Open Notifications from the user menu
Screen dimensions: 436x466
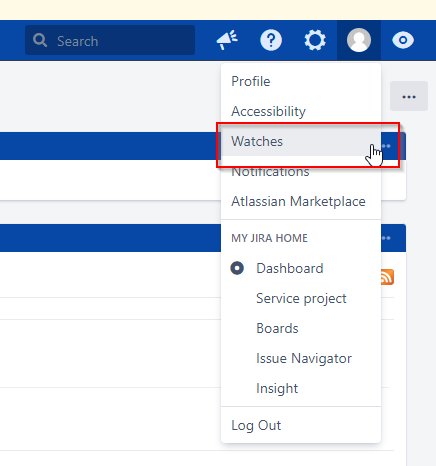pos(301,171)
